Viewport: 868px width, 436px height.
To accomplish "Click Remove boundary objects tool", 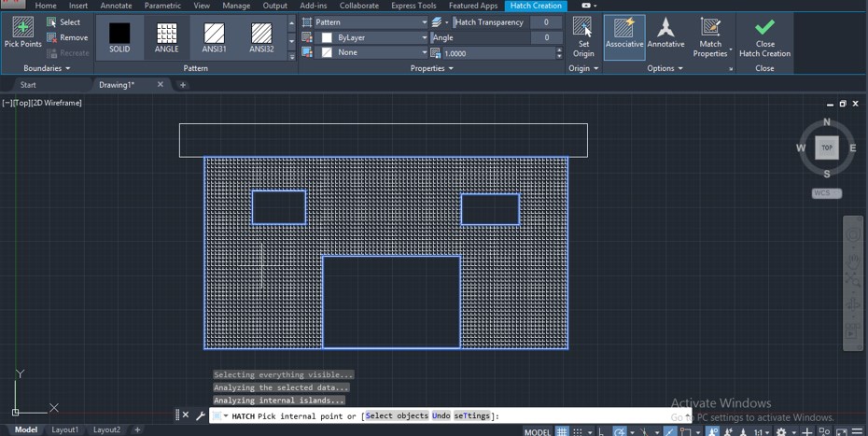I will [x=67, y=37].
